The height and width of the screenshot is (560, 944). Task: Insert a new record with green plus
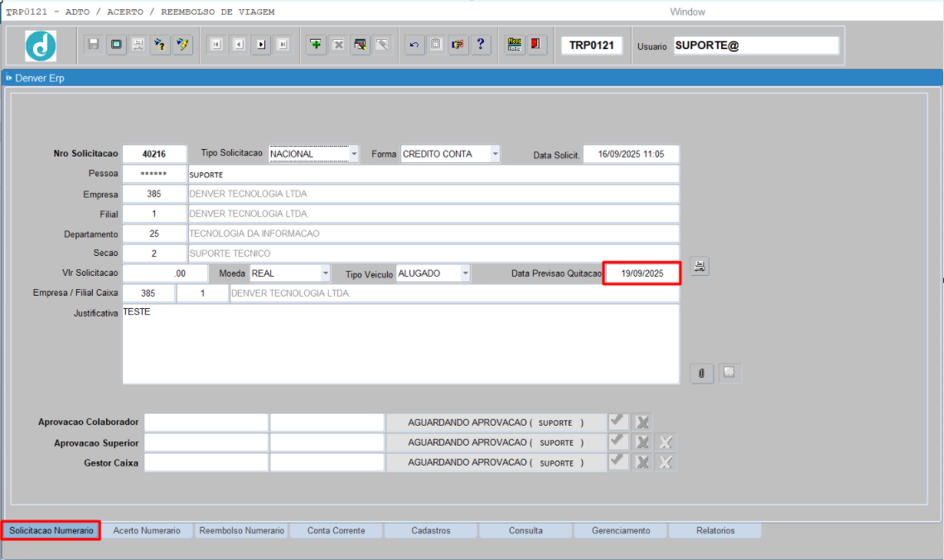click(316, 45)
